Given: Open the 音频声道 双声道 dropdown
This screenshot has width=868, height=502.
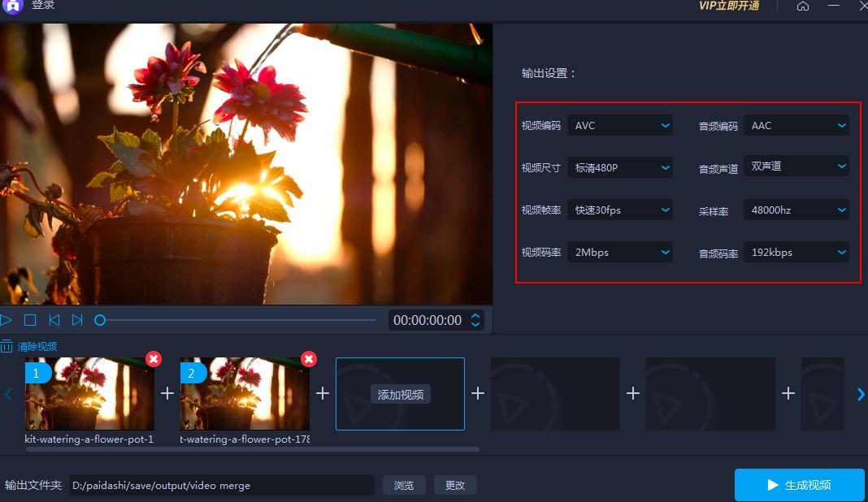Looking at the screenshot, I should [796, 166].
